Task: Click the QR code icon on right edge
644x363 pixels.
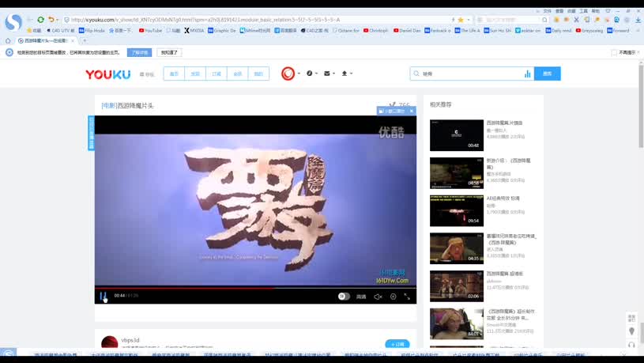Action: [631, 318]
